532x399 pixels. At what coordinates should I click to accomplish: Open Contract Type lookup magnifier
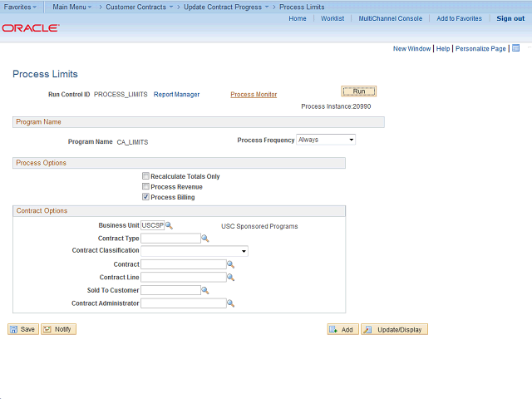(205, 239)
